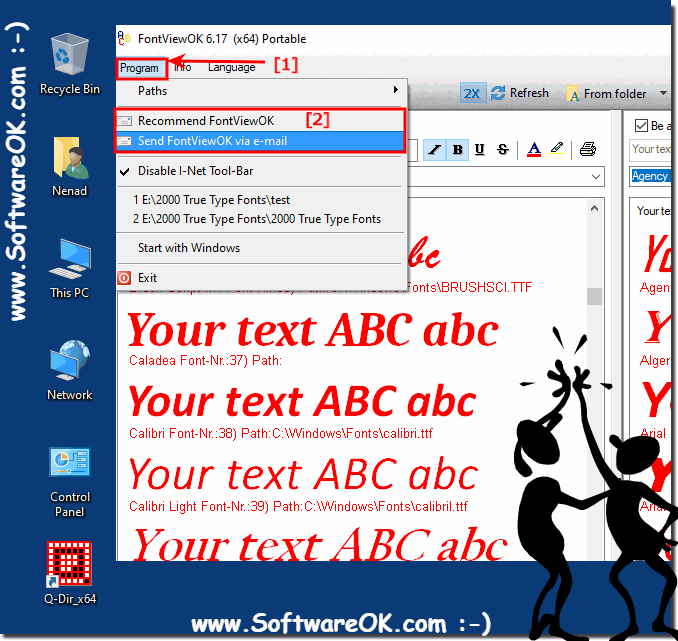The image size is (678, 641).
Task: Click the red Exit icon
Action: coord(124,278)
